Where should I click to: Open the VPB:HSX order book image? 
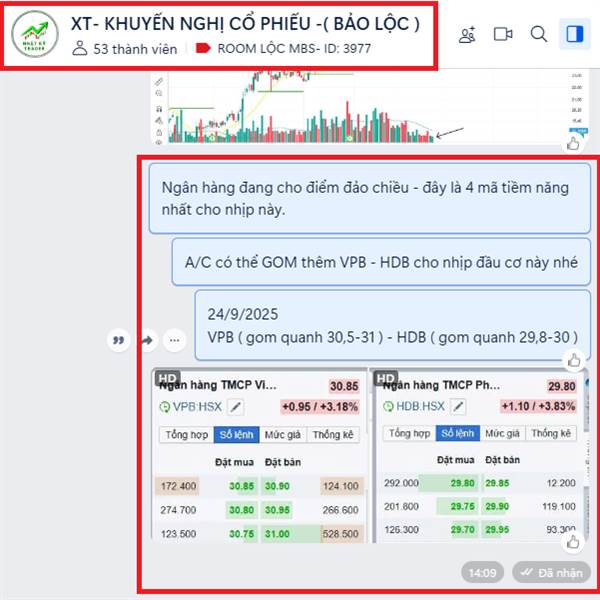click(259, 455)
